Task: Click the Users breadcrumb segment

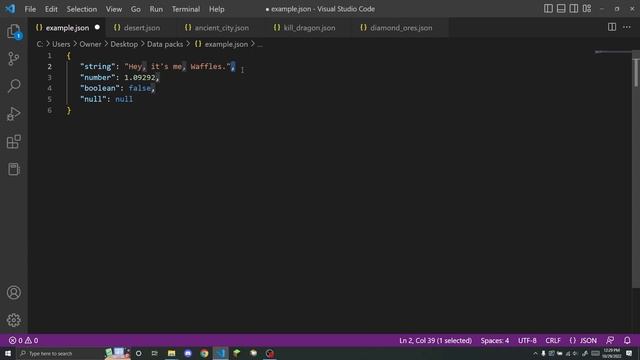Action: [x=61, y=44]
